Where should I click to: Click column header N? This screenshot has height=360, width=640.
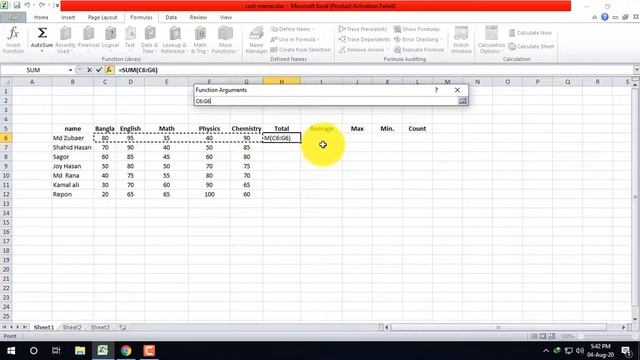pos(477,82)
